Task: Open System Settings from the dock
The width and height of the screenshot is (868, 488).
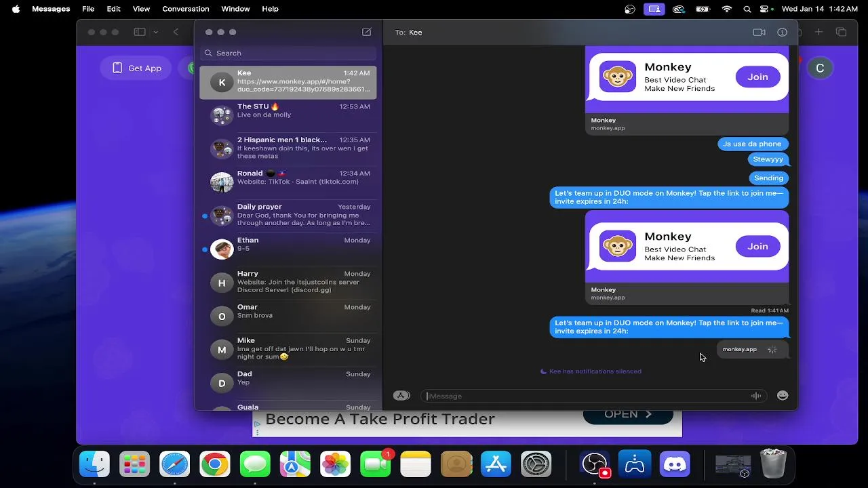Action: (x=536, y=464)
